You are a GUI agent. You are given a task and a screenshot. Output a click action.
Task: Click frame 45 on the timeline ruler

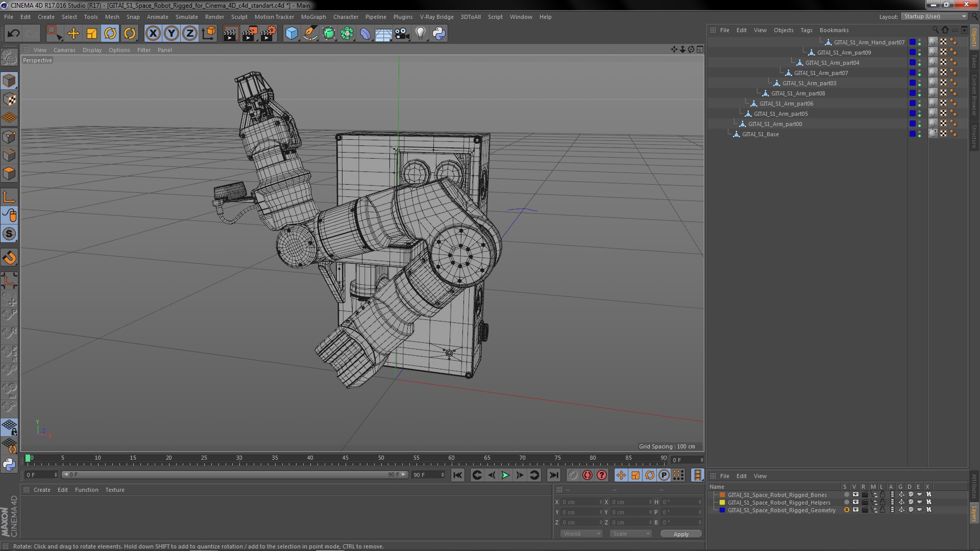click(346, 459)
